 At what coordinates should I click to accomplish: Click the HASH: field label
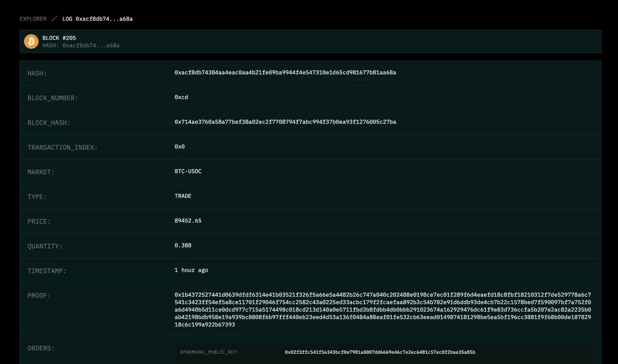[x=37, y=73]
